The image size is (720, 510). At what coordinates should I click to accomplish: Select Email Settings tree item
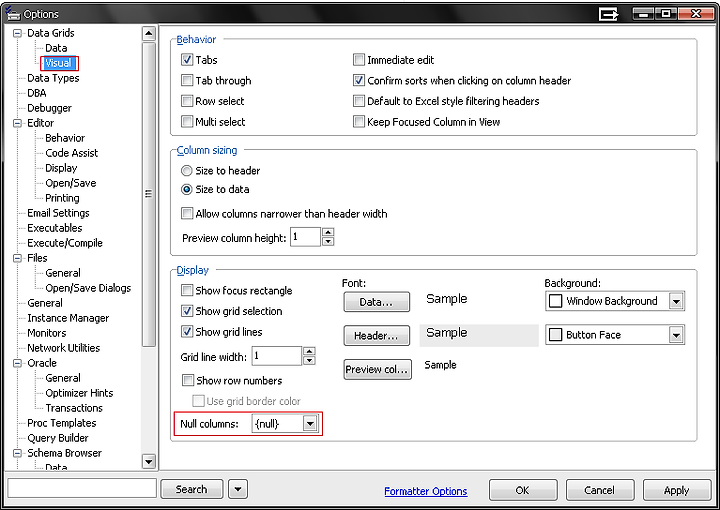pos(58,213)
